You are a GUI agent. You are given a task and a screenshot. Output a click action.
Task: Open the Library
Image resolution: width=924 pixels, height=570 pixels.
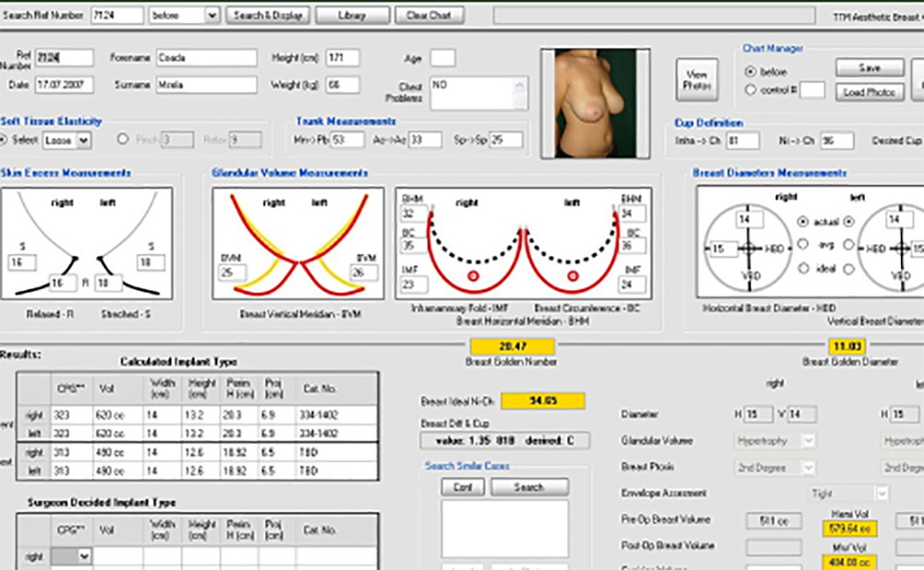pyautogui.click(x=352, y=16)
